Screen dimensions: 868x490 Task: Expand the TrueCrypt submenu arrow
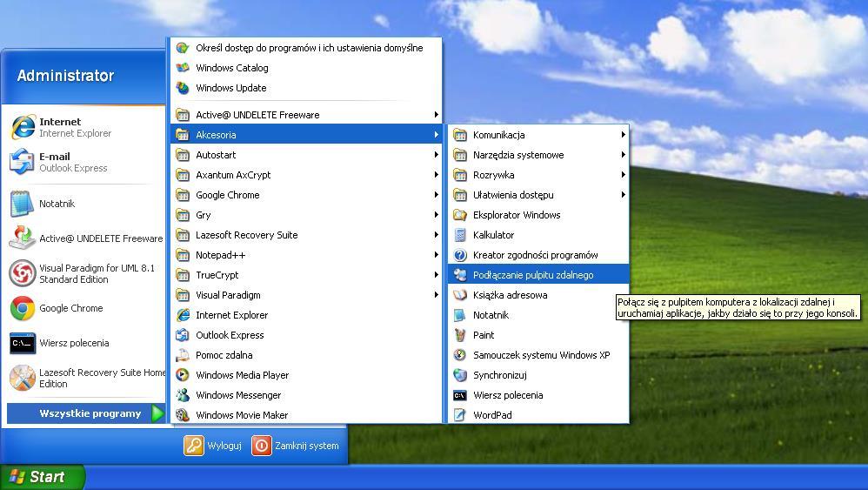[437, 275]
